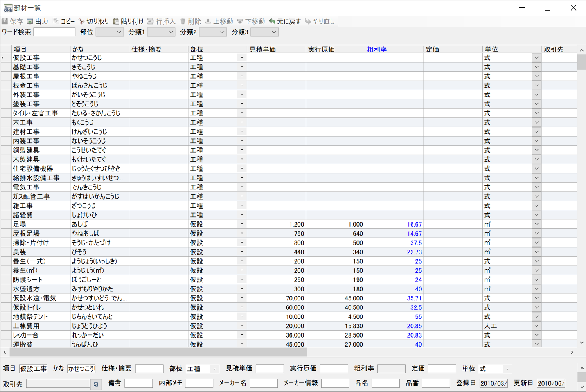The image size is (586, 392).
Task: Open the 部位 dropdown in the bottom detail panel
Action: pyautogui.click(x=214, y=369)
